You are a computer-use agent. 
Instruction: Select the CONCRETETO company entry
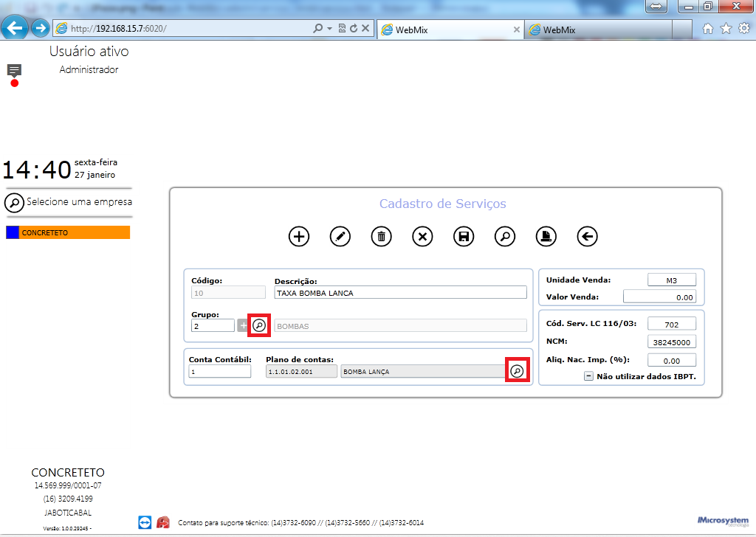[68, 232]
